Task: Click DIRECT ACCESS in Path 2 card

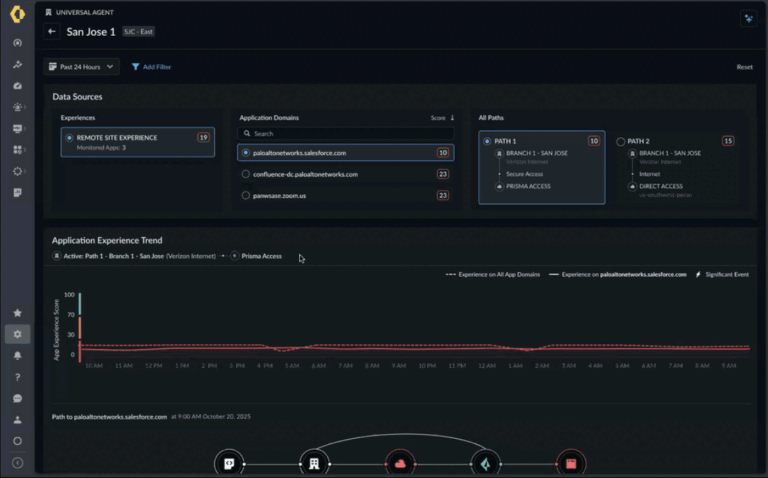Action: point(661,186)
